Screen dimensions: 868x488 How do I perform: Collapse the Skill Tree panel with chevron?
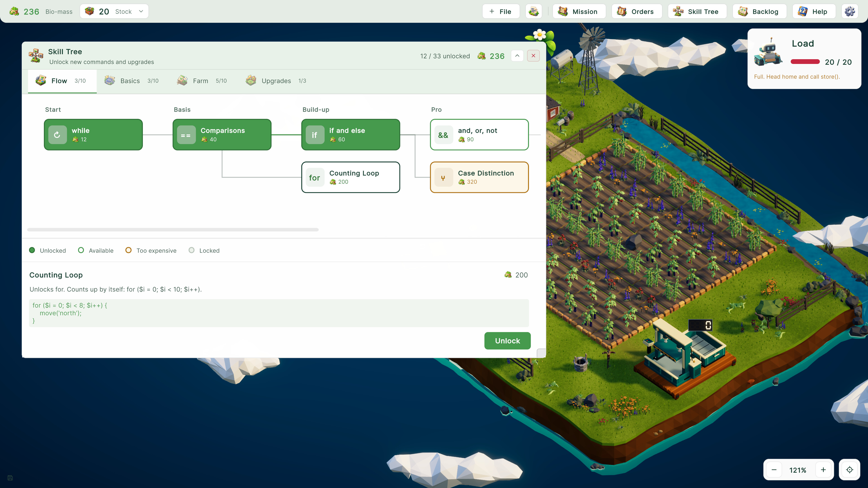517,56
